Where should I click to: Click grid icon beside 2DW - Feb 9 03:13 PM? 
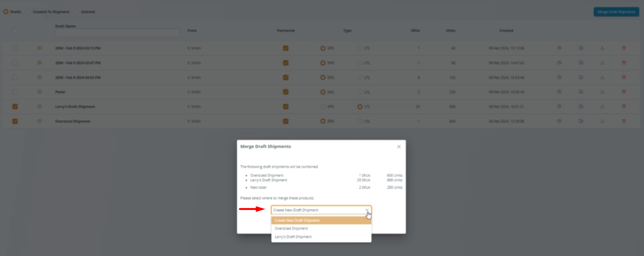click(40, 48)
